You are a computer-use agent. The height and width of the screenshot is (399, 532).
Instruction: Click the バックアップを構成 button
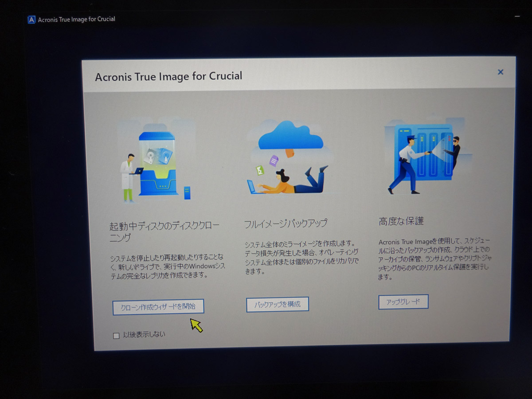tap(278, 304)
